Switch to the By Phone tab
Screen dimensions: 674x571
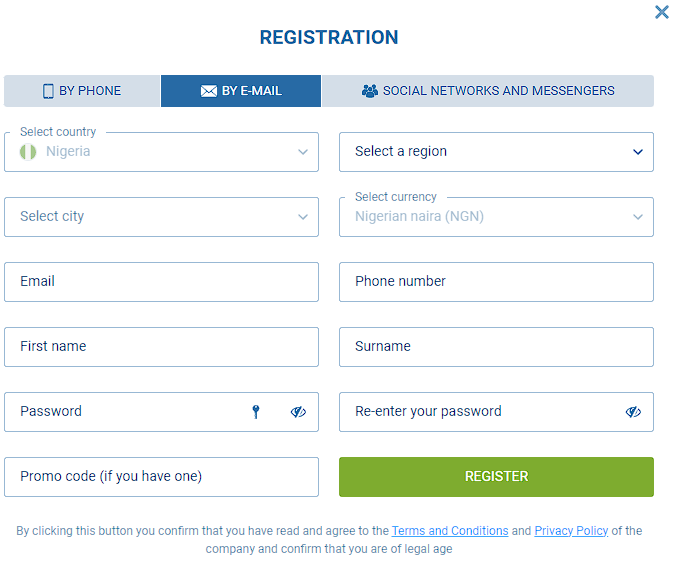click(82, 91)
